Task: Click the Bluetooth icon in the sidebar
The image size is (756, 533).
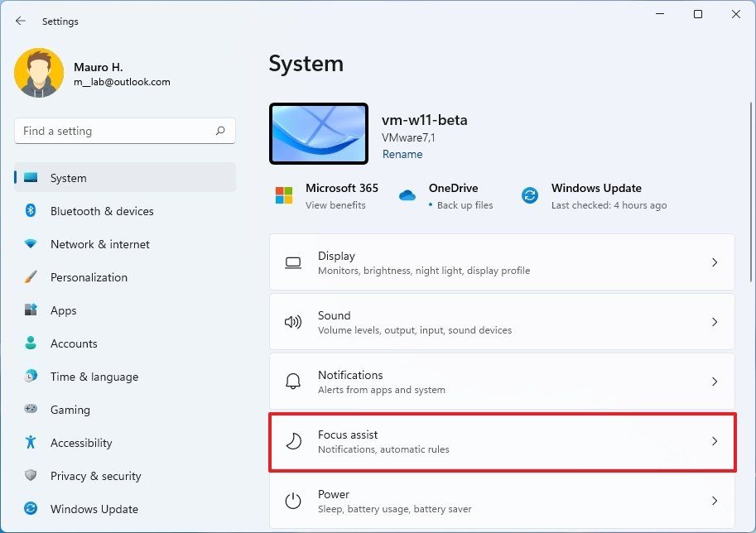Action: pyautogui.click(x=30, y=211)
